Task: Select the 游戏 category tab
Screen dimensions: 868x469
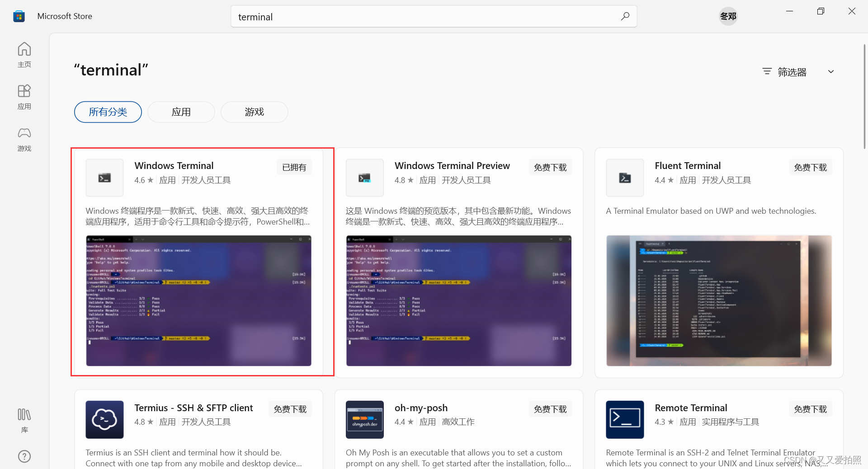Action: click(x=255, y=112)
